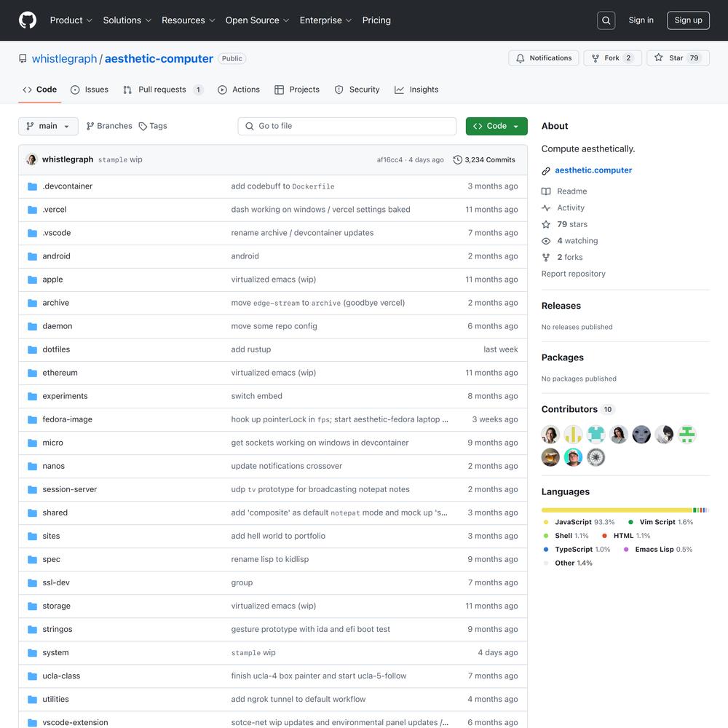Click the Sign up button

pyautogui.click(x=688, y=20)
